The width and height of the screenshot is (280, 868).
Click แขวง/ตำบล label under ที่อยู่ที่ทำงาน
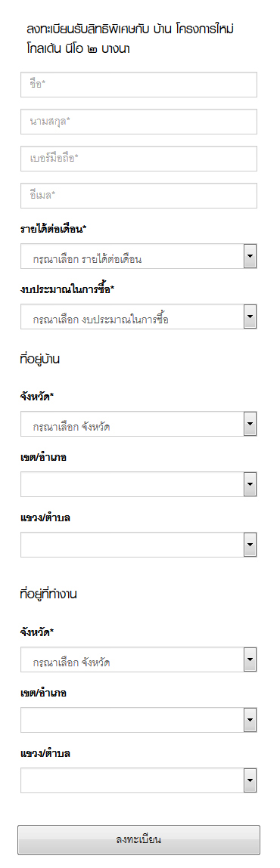45,753
